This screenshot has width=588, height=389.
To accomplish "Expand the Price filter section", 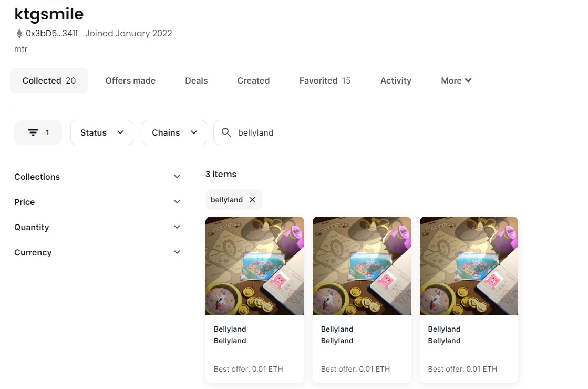I will 98,202.
